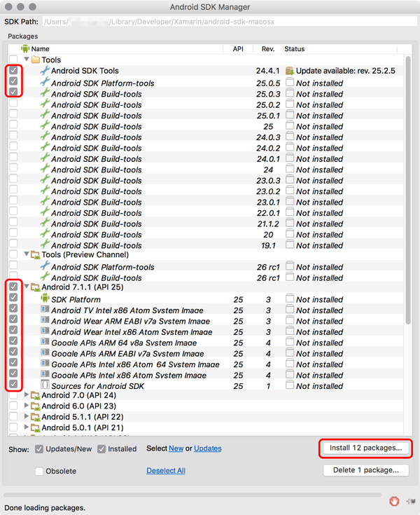
Task: Select the Android SDK Build-tools 24.0.3 row
Action: (x=206, y=137)
